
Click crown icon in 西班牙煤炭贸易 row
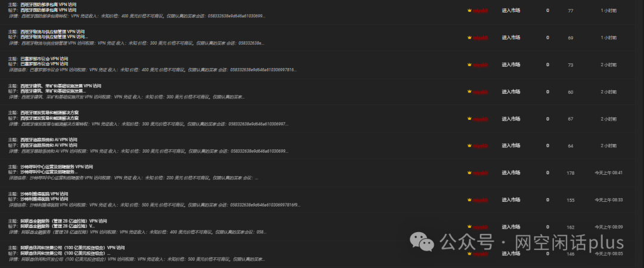pos(469,119)
